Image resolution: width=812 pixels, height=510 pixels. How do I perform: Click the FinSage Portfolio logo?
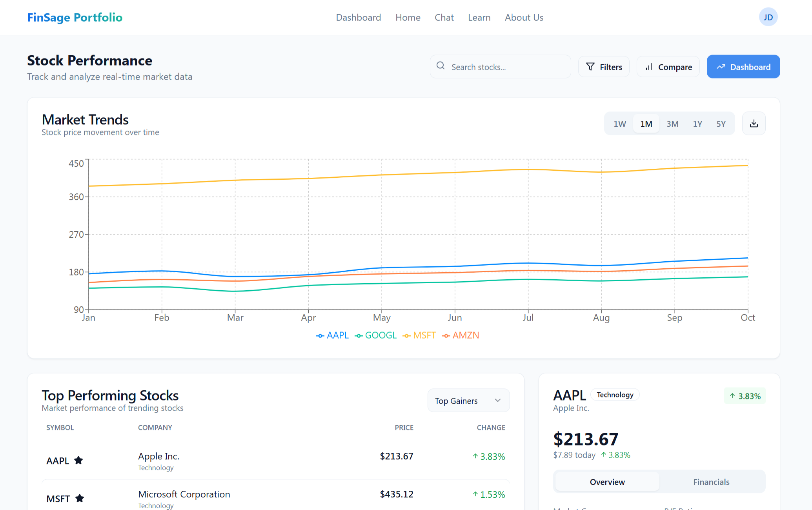coord(75,17)
